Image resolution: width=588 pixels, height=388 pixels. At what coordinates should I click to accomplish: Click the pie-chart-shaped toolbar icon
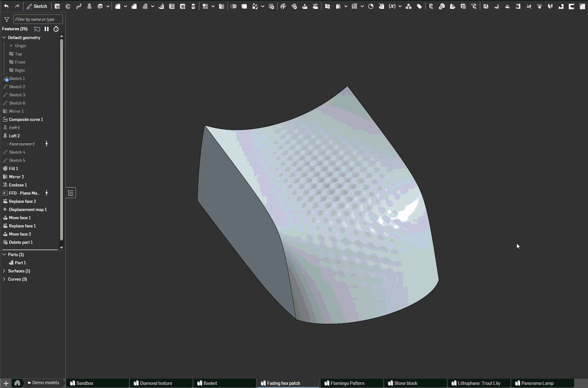[371, 6]
